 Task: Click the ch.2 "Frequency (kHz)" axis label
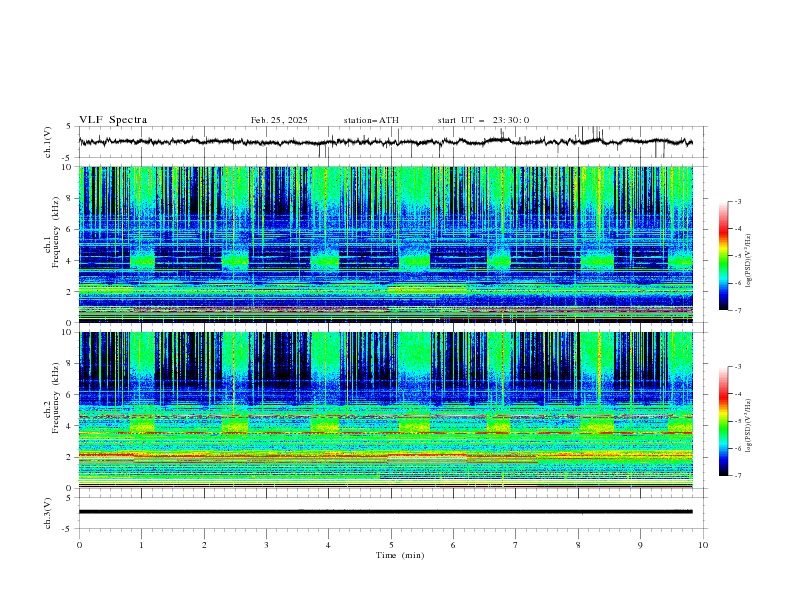56,398
